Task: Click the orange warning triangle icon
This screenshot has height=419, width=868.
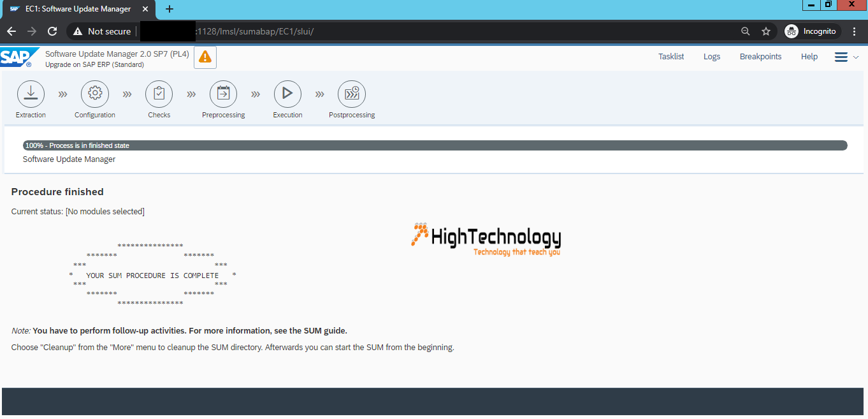Action: [205, 57]
